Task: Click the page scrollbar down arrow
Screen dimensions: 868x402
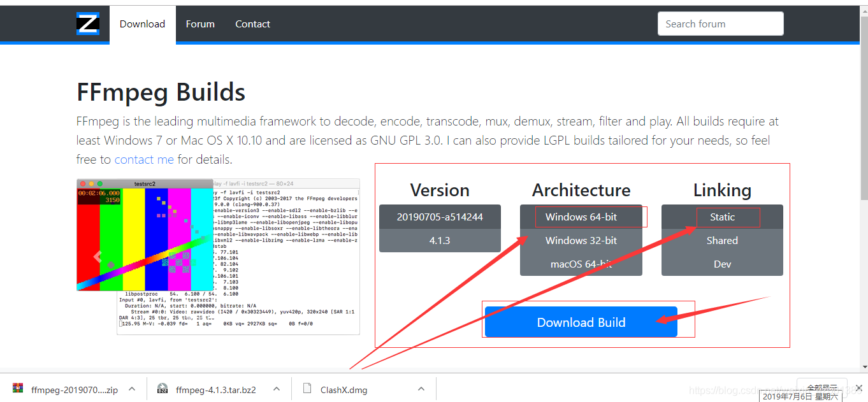Action: (x=864, y=368)
